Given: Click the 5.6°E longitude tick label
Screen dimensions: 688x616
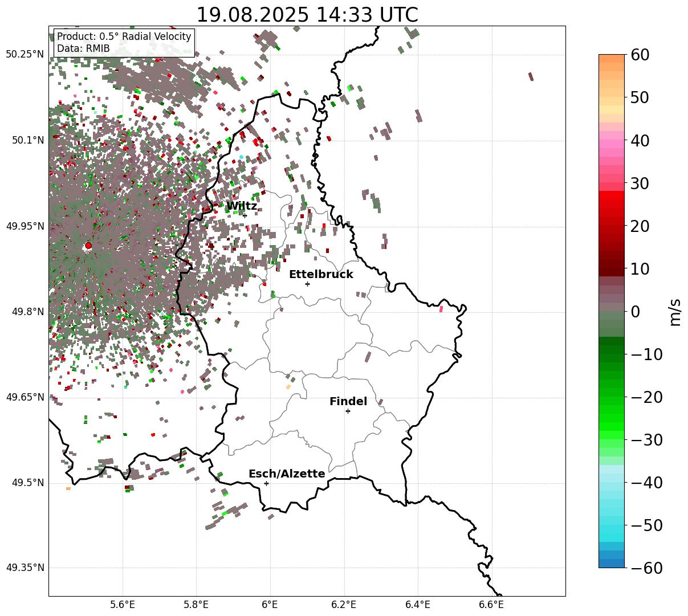Looking at the screenshot, I should [123, 605].
